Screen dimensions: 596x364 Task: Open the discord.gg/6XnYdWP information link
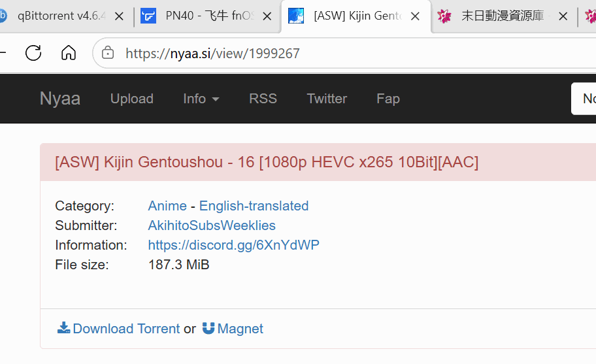click(x=233, y=245)
